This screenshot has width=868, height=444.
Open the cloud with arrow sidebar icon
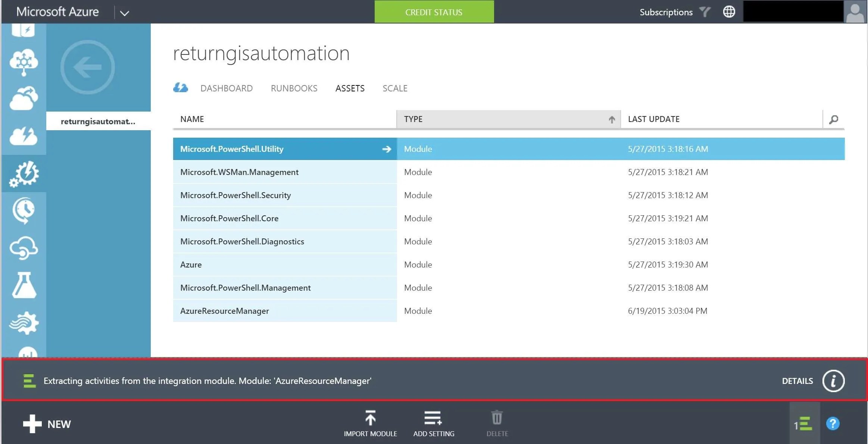[24, 99]
